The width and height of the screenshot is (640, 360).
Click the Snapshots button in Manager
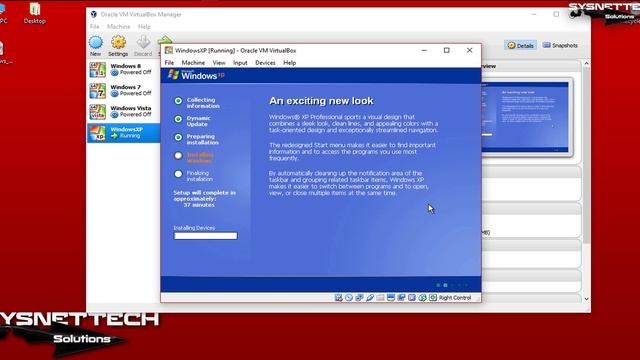(x=560, y=45)
